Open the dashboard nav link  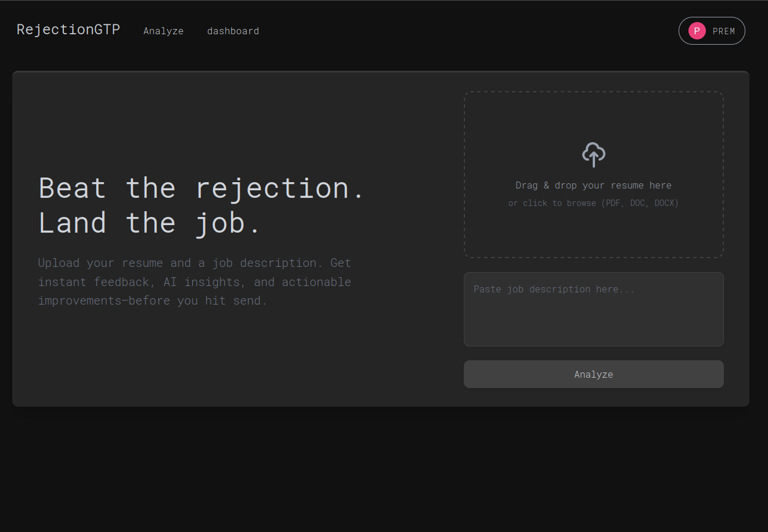pos(233,31)
